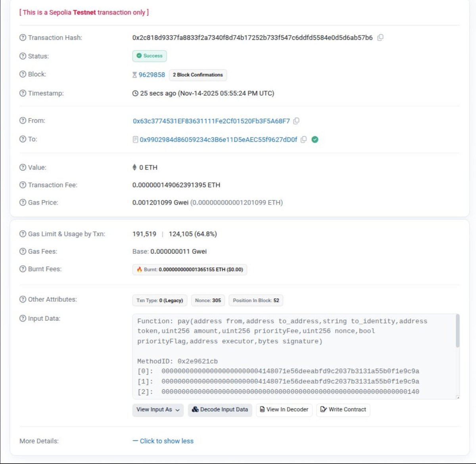Click the Ethereum diamond icon beside 0 ETH
The image size is (476, 464).
tap(134, 167)
